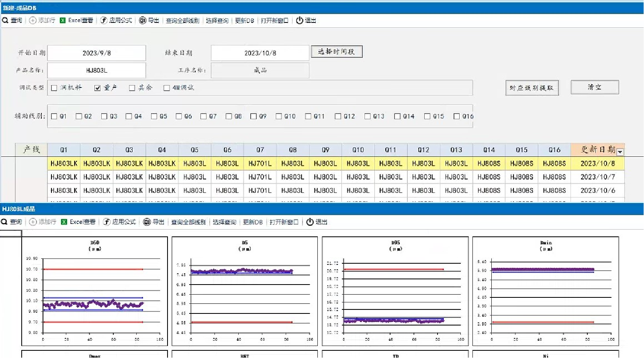Screen dimensions: 644x358
Task: Select the D95 chart
Action: [395, 291]
